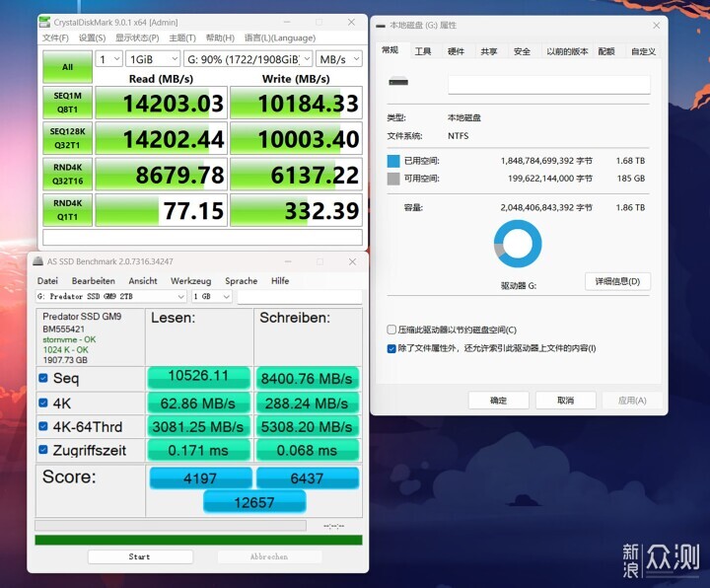
Task: Click the Seq read result 10526.11
Action: pyautogui.click(x=199, y=378)
